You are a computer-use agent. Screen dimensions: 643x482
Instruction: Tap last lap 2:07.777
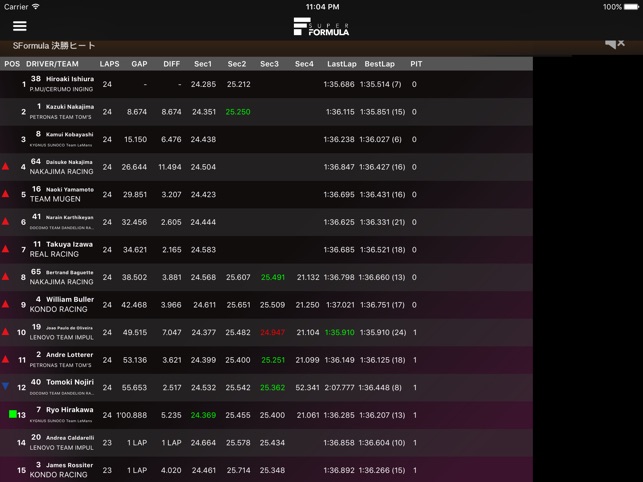pos(340,388)
